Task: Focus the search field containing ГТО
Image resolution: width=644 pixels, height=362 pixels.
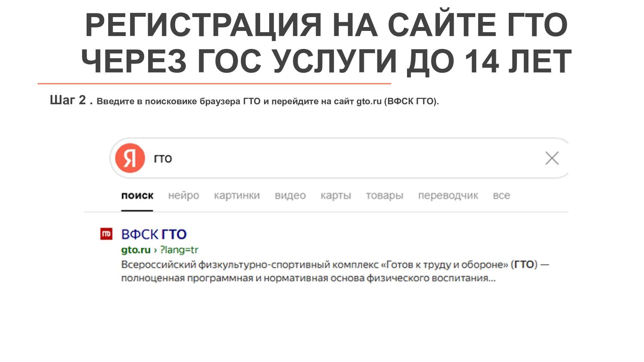Action: tap(339, 158)
